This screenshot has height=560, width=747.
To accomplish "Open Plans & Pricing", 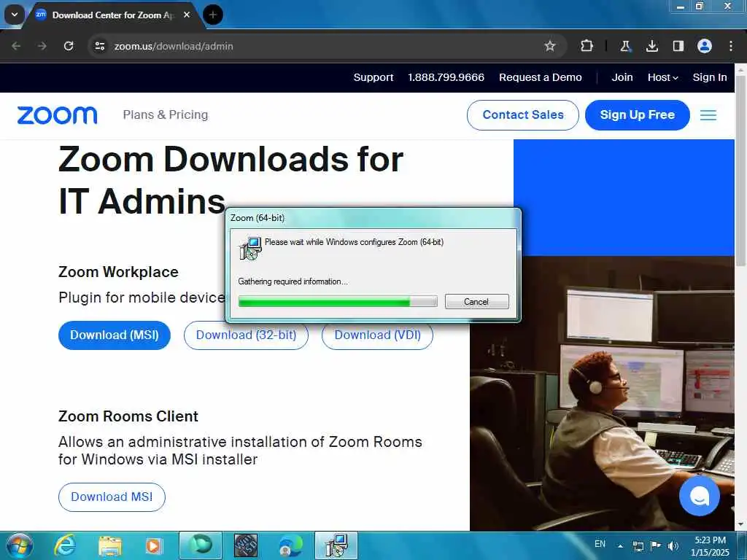I will [166, 114].
